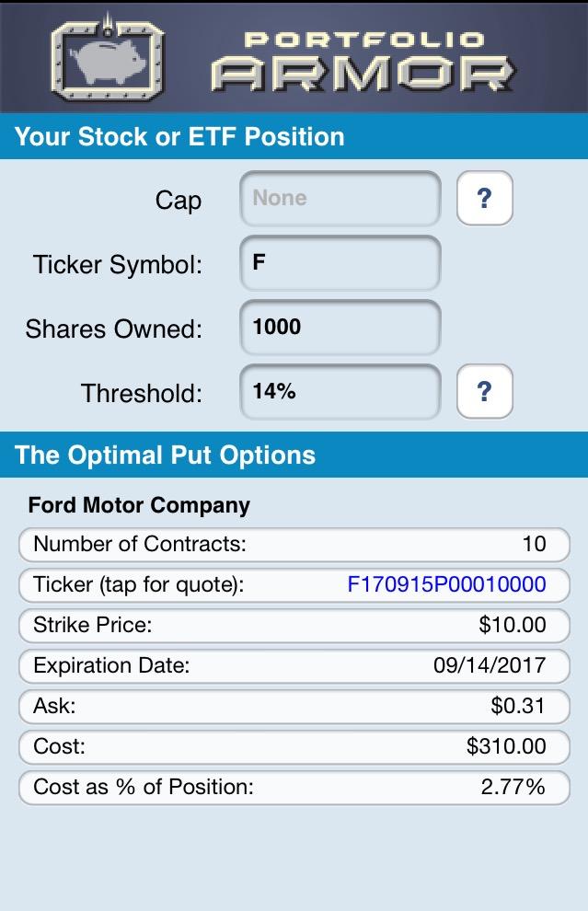Tap The Optimal Put Options header

pos(165,455)
